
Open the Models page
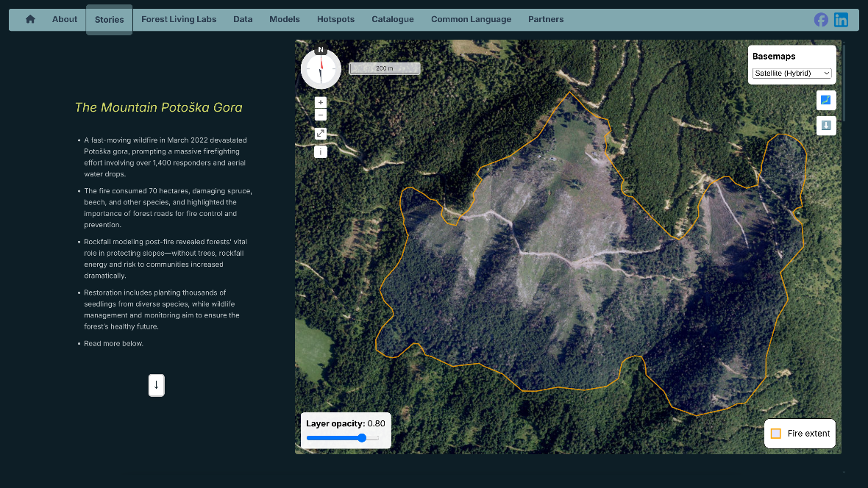point(285,19)
